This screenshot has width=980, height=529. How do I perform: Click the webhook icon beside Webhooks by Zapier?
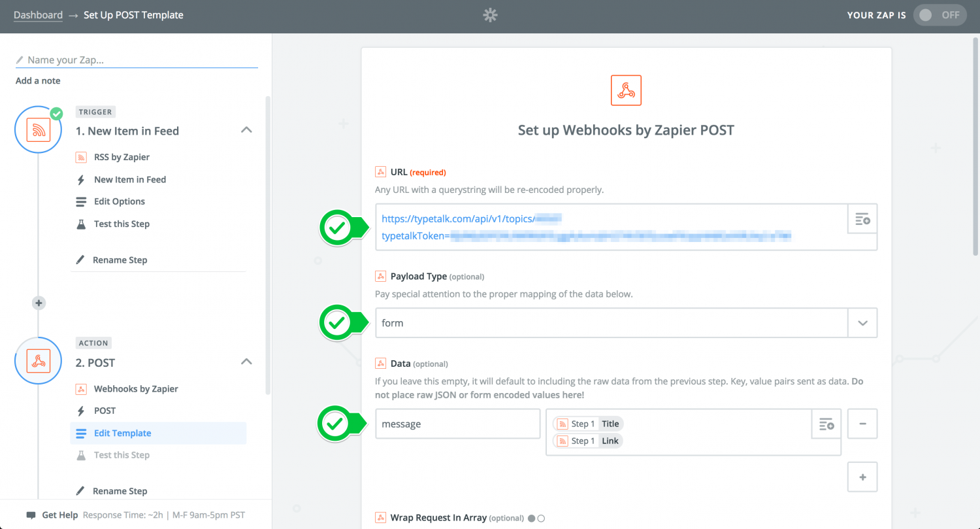81,388
